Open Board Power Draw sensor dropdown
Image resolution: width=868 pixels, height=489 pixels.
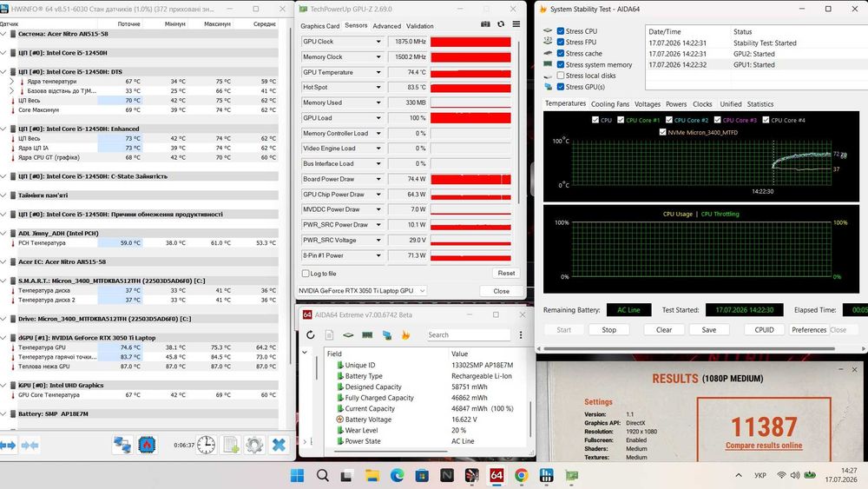(378, 180)
